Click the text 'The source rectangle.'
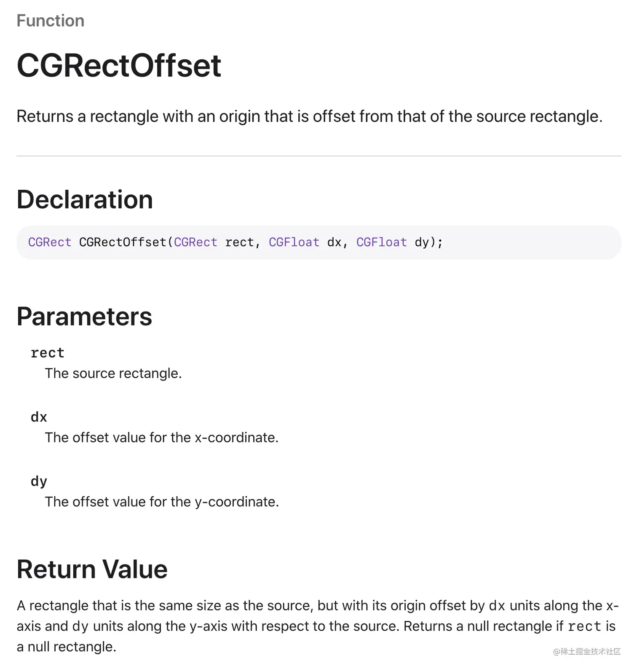Viewport: 637px width, 672px height. point(113,373)
